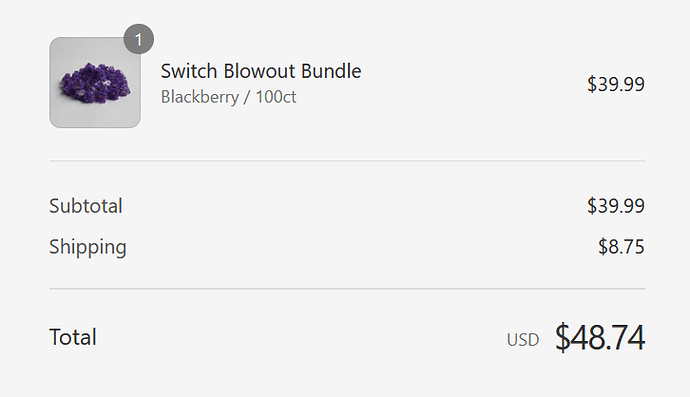
Task: Click the divider line above the Total row
Action: pyautogui.click(x=347, y=289)
